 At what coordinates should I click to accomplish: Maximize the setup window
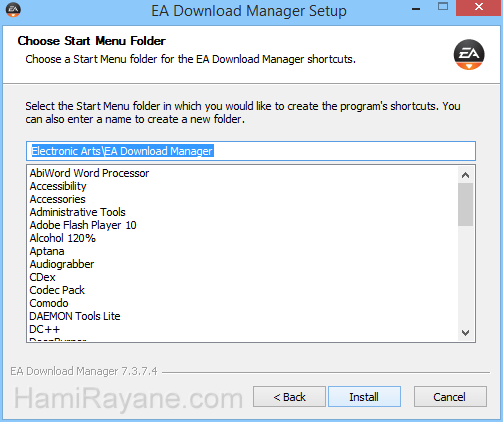click(x=443, y=7)
